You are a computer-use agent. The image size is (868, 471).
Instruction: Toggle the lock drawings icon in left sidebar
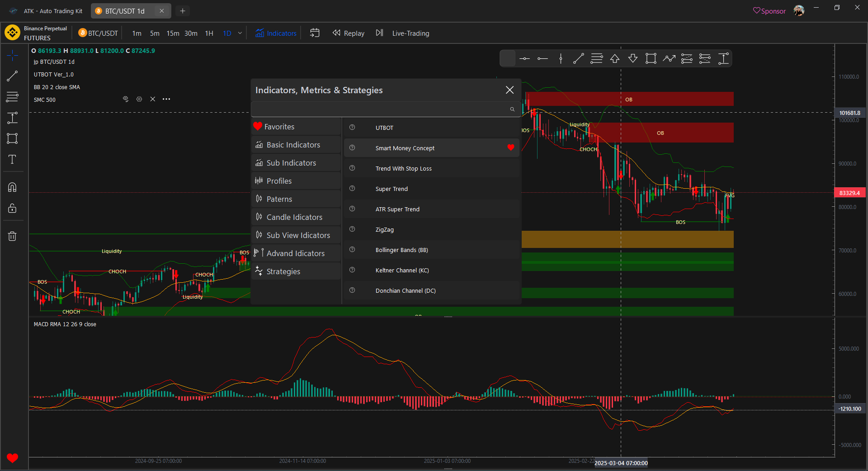click(12, 208)
